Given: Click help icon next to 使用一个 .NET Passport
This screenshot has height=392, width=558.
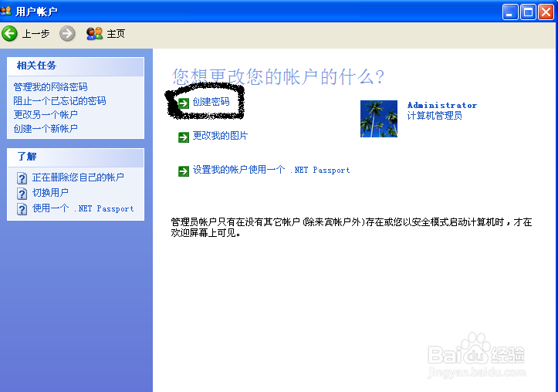Looking at the screenshot, I should pyautogui.click(x=22, y=209).
